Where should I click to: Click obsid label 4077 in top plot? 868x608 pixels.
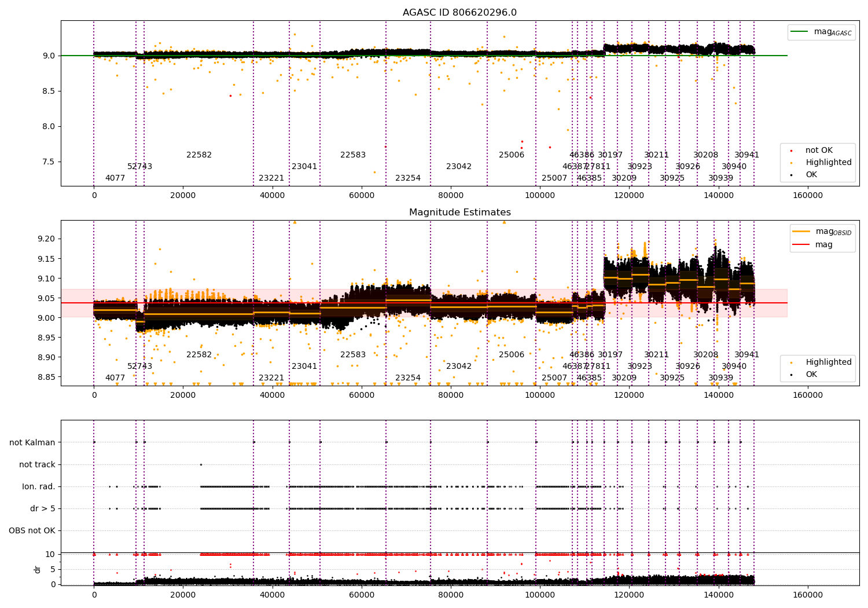pyautogui.click(x=115, y=178)
